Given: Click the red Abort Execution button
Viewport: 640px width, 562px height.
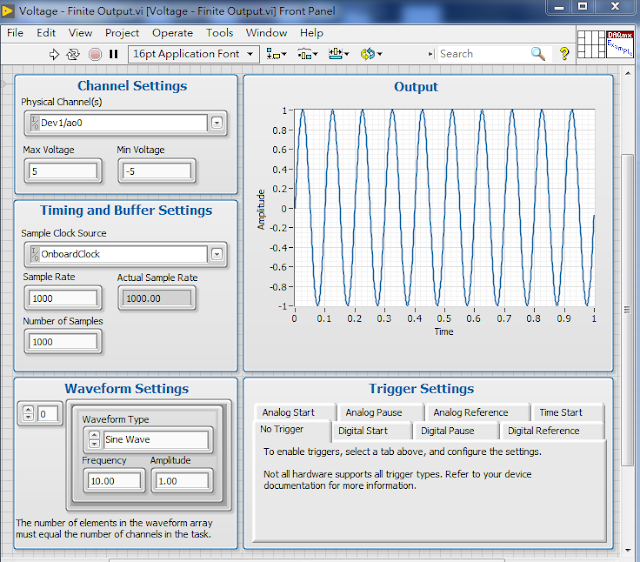Looking at the screenshot, I should [95, 54].
